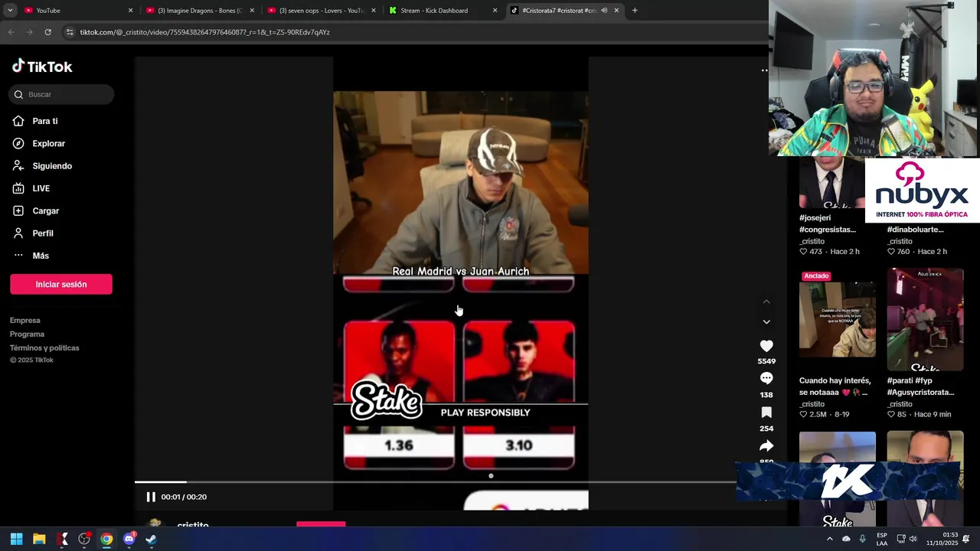Seek on the video progress bar
This screenshot has height=551, width=980.
435,482
